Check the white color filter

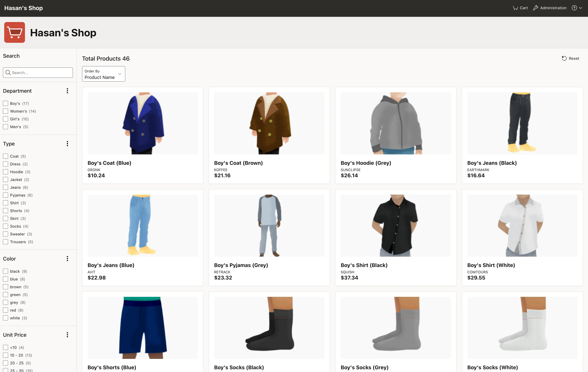(6, 318)
